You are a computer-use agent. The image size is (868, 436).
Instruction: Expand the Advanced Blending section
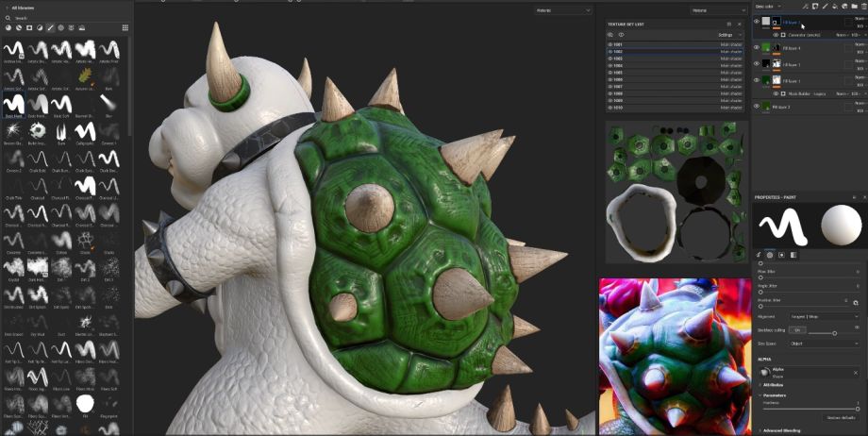[780, 430]
